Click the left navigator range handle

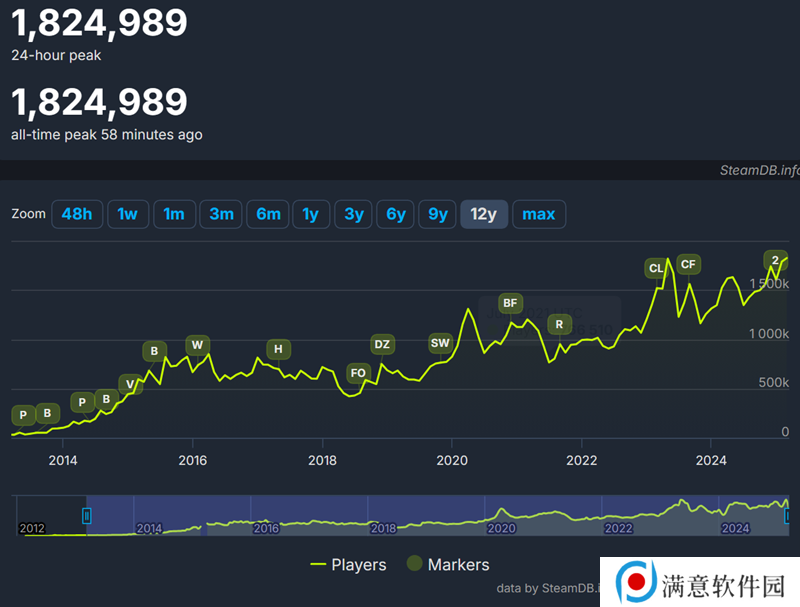[87, 515]
